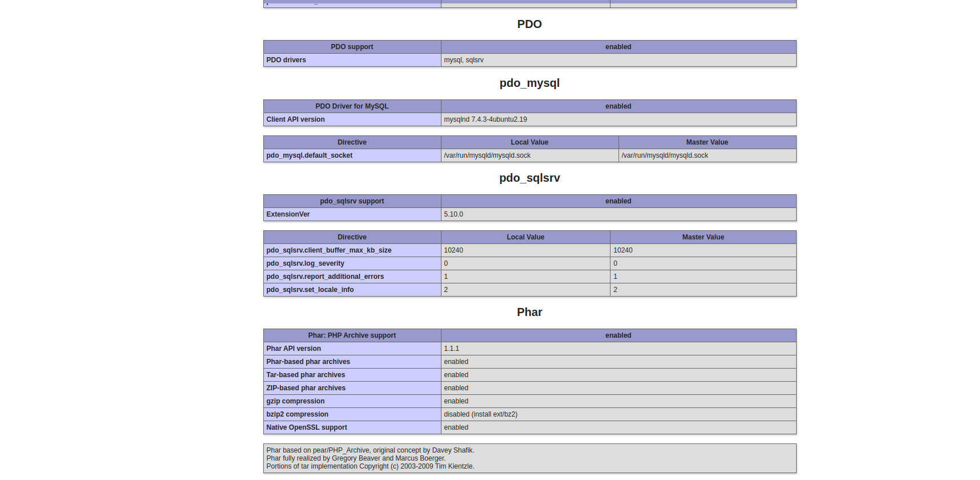The width and height of the screenshot is (980, 480).
Task: Click the bzip2 compression 'disabled' value
Action: point(480,414)
